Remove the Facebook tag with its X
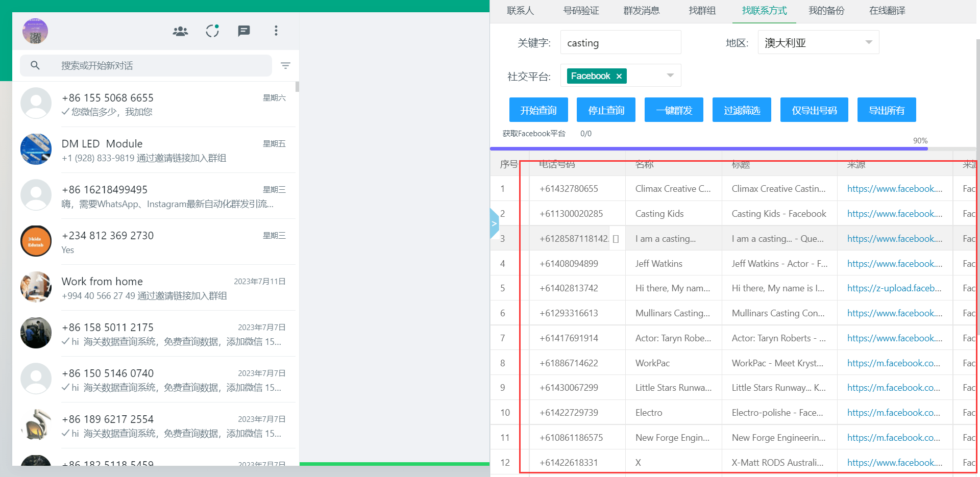The image size is (980, 477). point(619,77)
